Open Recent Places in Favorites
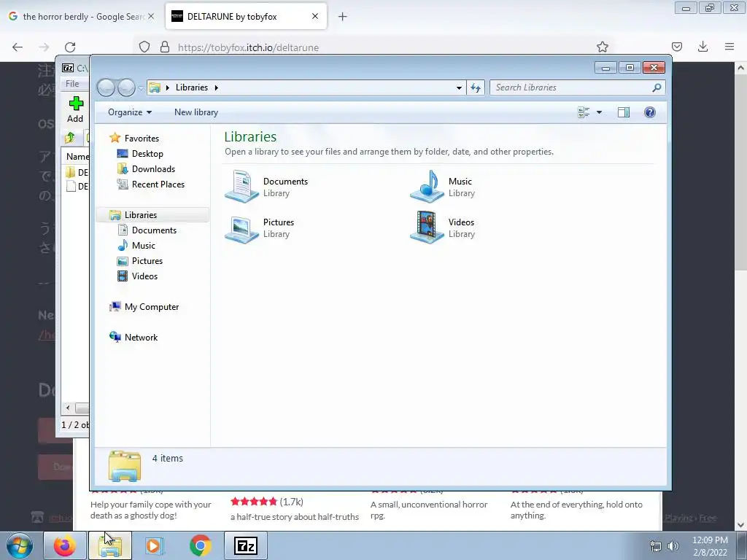Viewport: 747px width, 560px height. tap(158, 184)
